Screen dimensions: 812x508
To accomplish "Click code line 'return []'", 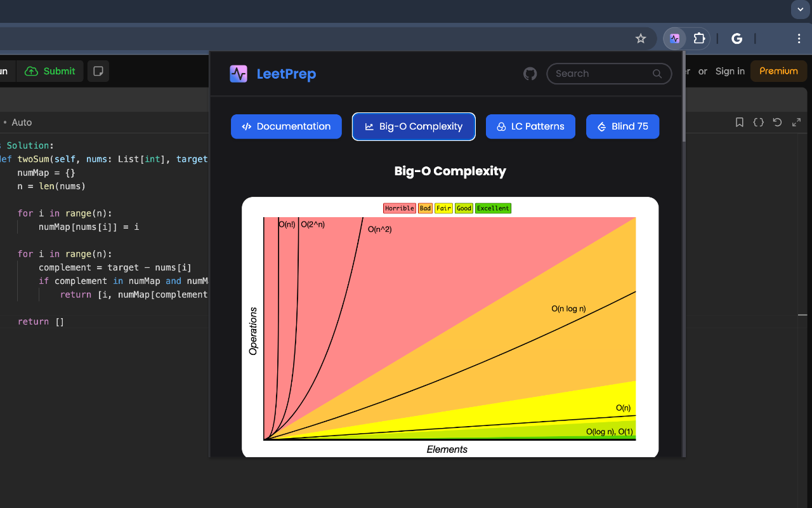I will click(41, 321).
